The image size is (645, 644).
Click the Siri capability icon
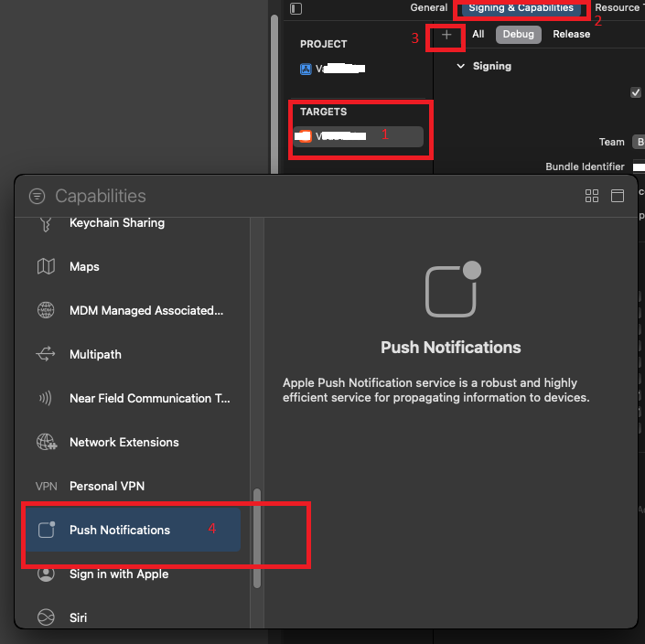point(46,617)
